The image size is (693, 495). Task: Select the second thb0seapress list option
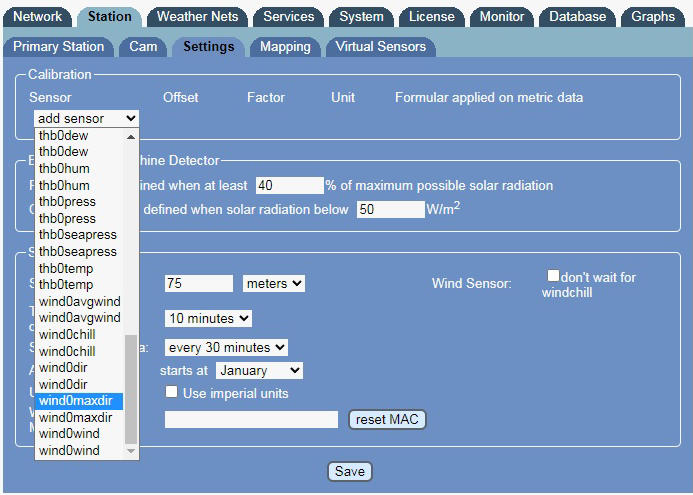[x=79, y=251]
